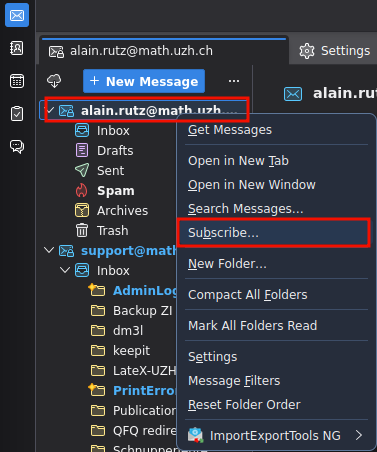Click the Backup ZI folder icon

click(98, 310)
